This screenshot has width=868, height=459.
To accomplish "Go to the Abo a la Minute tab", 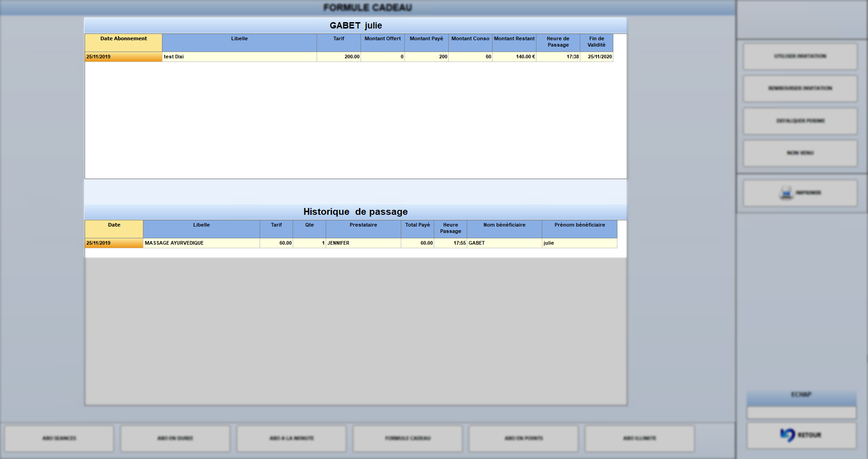I will 291,438.
